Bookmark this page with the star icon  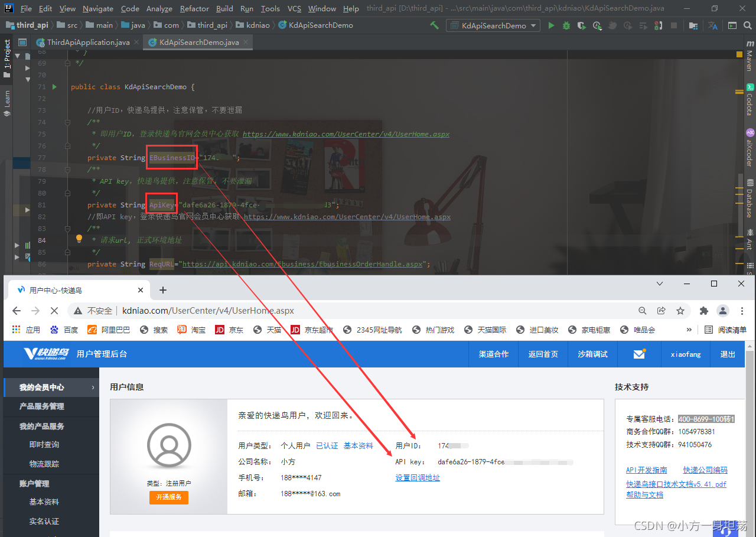680,310
